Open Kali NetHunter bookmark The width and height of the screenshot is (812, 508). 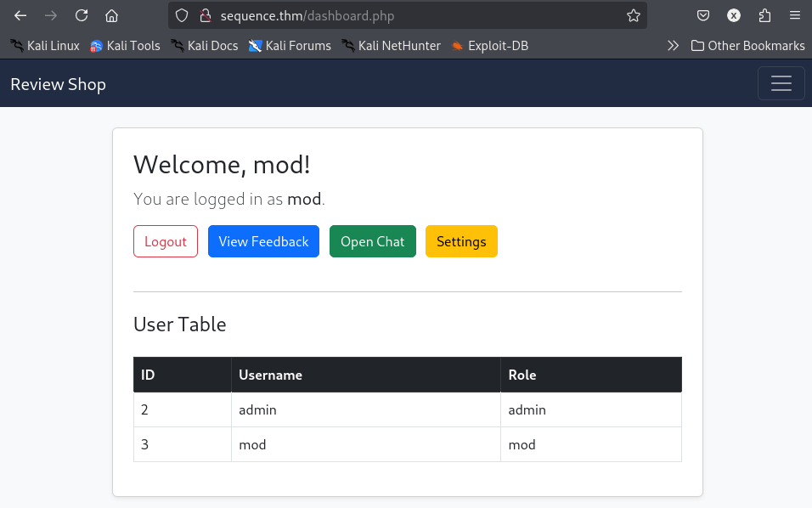coord(391,46)
